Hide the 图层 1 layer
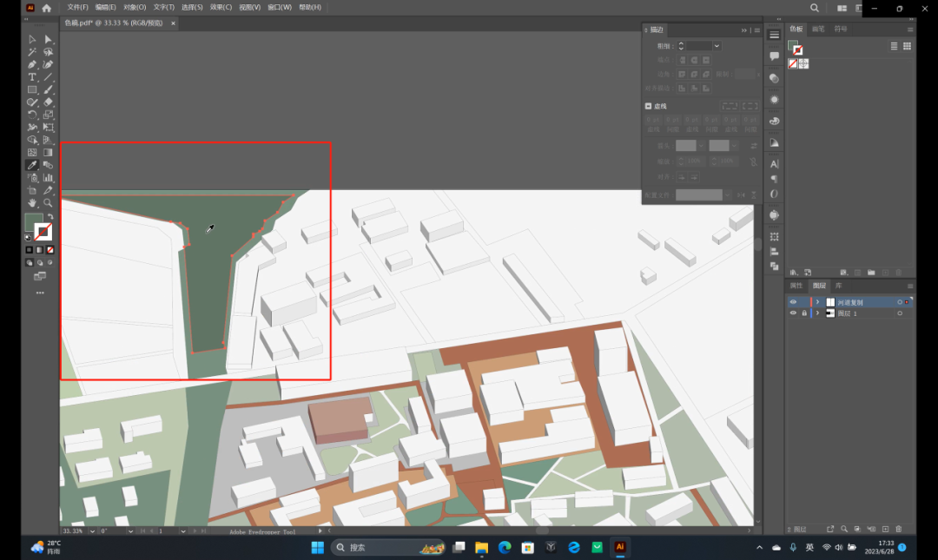Image resolution: width=938 pixels, height=560 pixels. [x=793, y=313]
